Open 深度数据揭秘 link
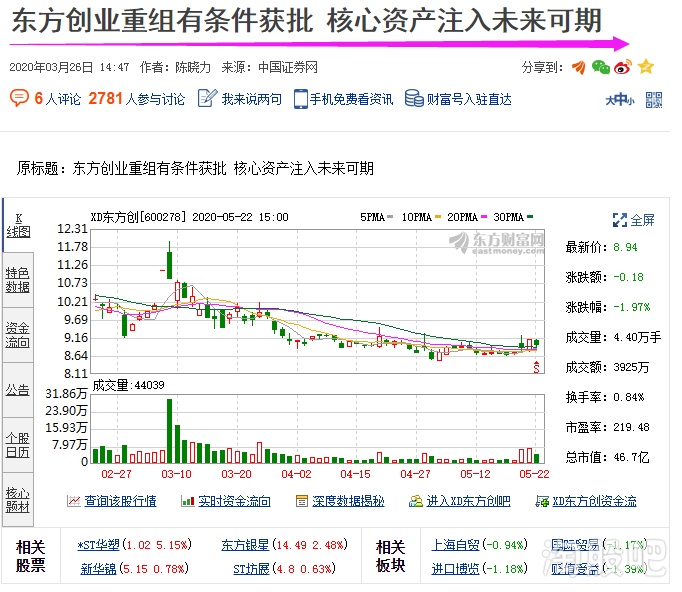 (340, 501)
